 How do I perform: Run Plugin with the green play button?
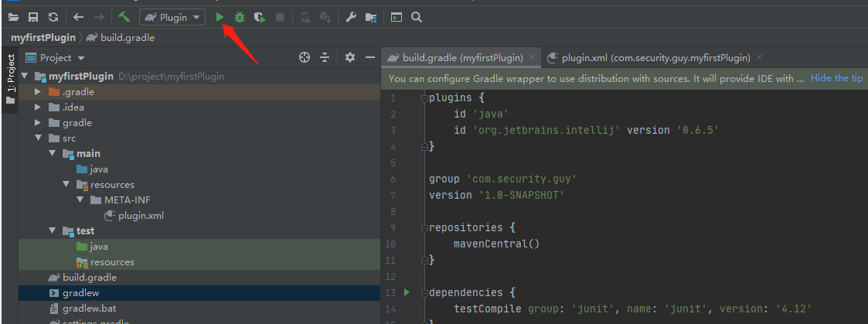(220, 18)
